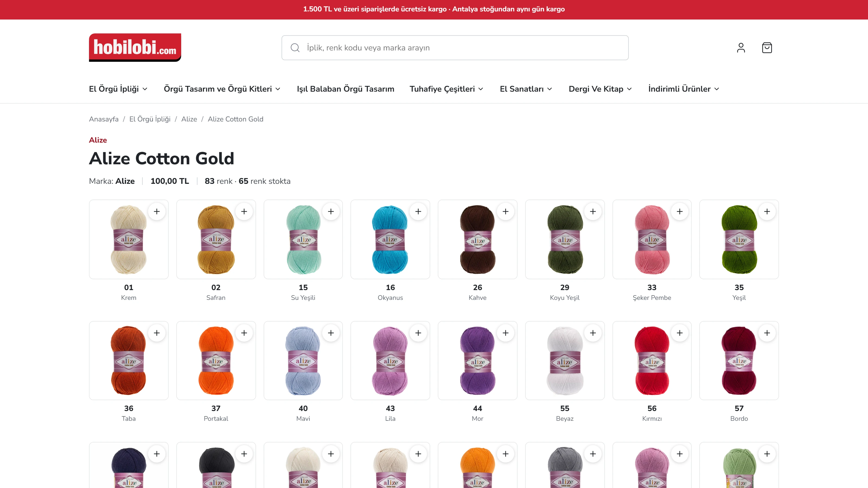Go to Anasayfa in breadcrumb
Screen dimensions: 868x488
click(x=104, y=119)
